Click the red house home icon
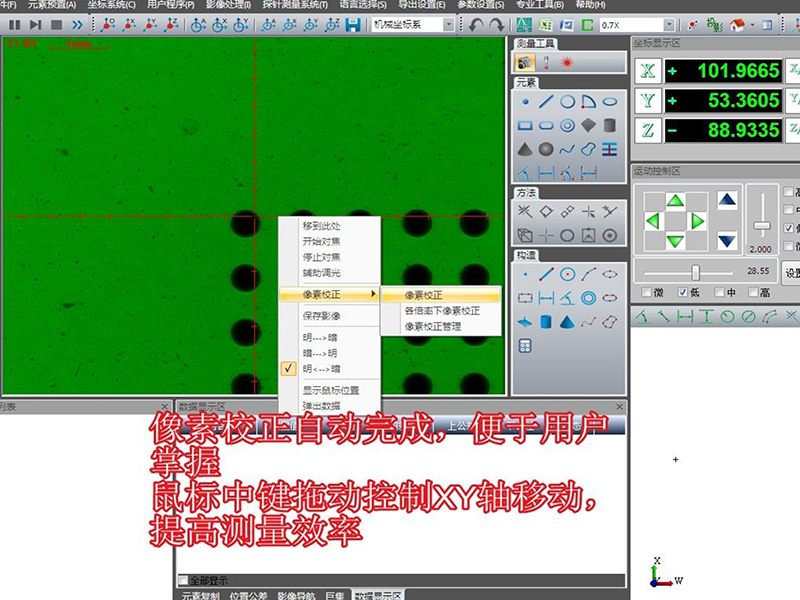 click(737, 24)
